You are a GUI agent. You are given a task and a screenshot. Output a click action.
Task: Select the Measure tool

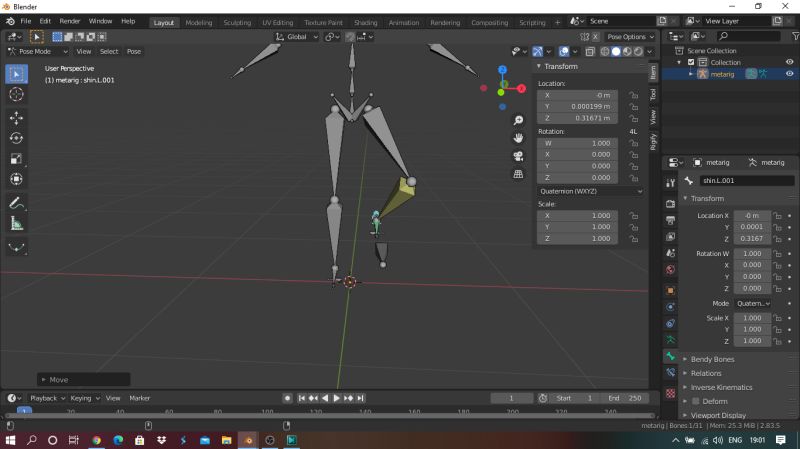[16, 223]
